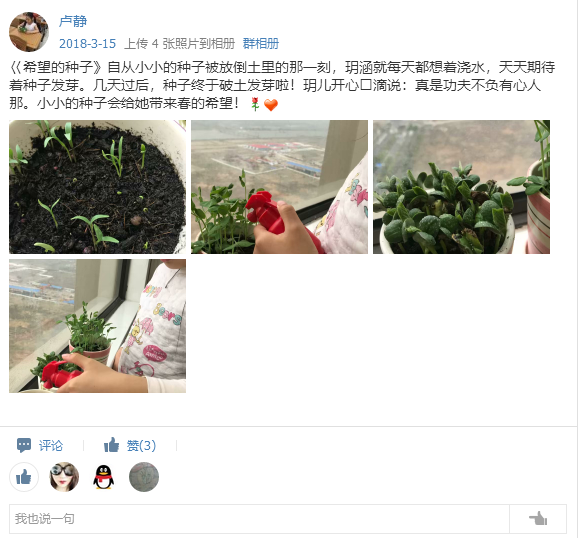Open 卢静's profile avatar picture

coord(29,32)
